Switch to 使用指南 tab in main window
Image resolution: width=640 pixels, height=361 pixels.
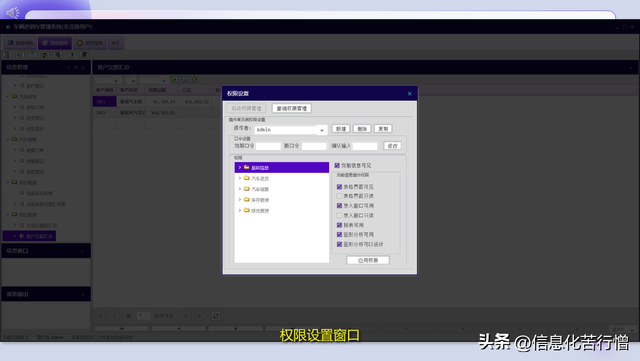(x=90, y=43)
